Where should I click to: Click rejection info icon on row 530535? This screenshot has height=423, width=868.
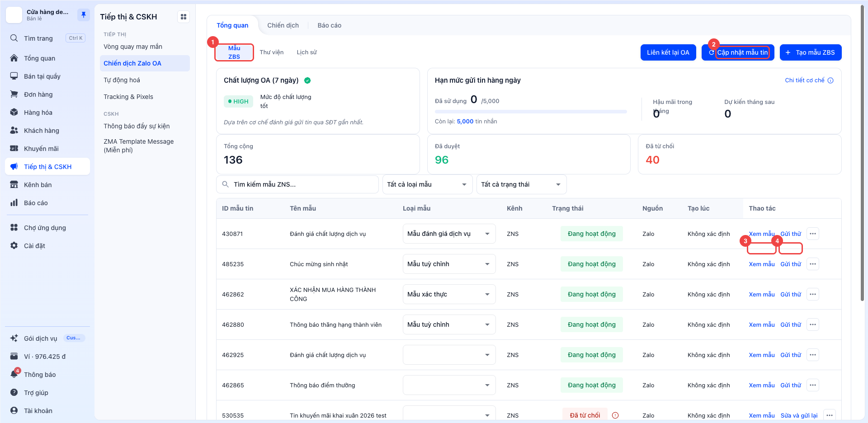(x=615, y=415)
